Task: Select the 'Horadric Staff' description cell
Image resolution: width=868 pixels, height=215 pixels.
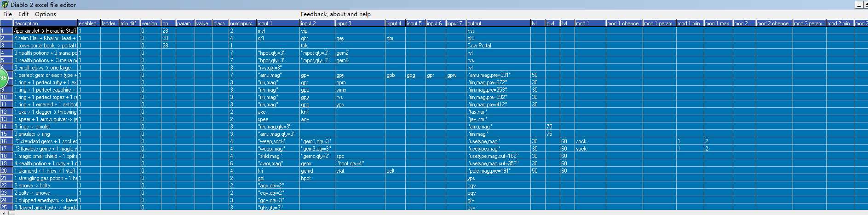Action: 45,31
